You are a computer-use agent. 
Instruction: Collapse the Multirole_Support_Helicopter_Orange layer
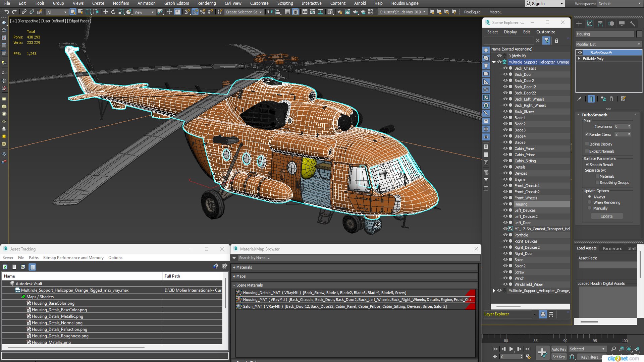pyautogui.click(x=494, y=62)
